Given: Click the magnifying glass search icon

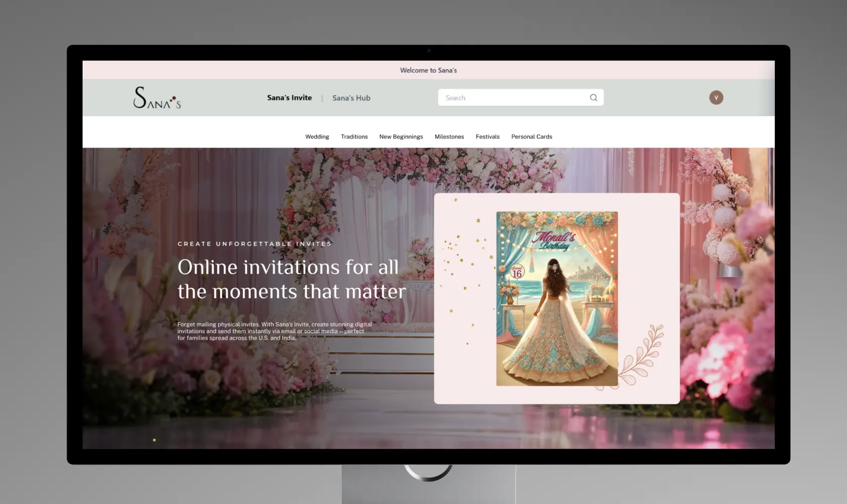Looking at the screenshot, I should [x=593, y=98].
